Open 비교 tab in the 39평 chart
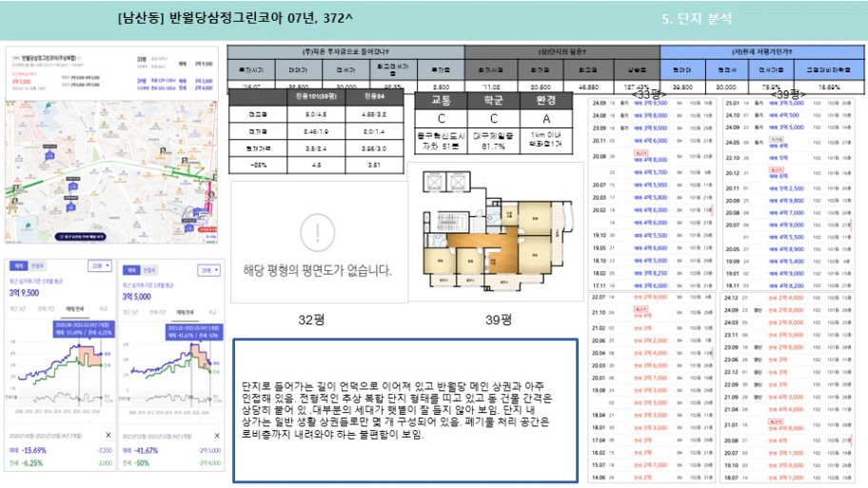This screenshot has height=488, width=868. click(212, 313)
